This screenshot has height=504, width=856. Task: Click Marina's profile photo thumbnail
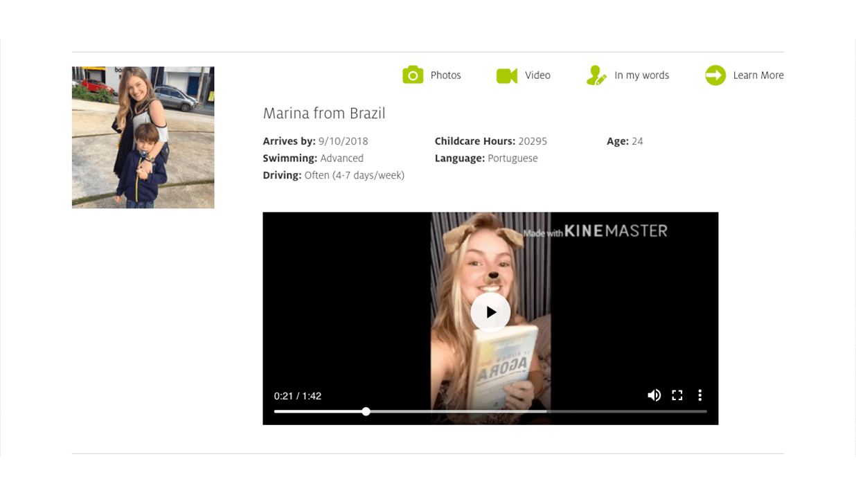tap(143, 137)
